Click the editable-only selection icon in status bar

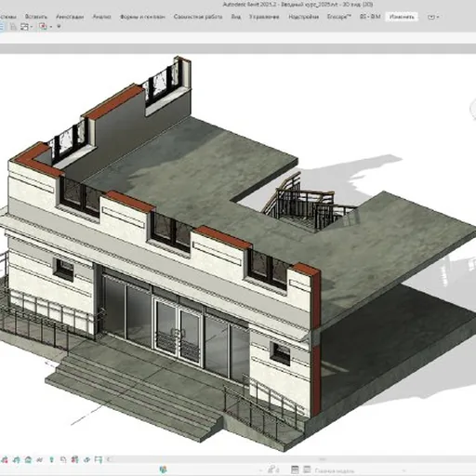click(x=273, y=470)
